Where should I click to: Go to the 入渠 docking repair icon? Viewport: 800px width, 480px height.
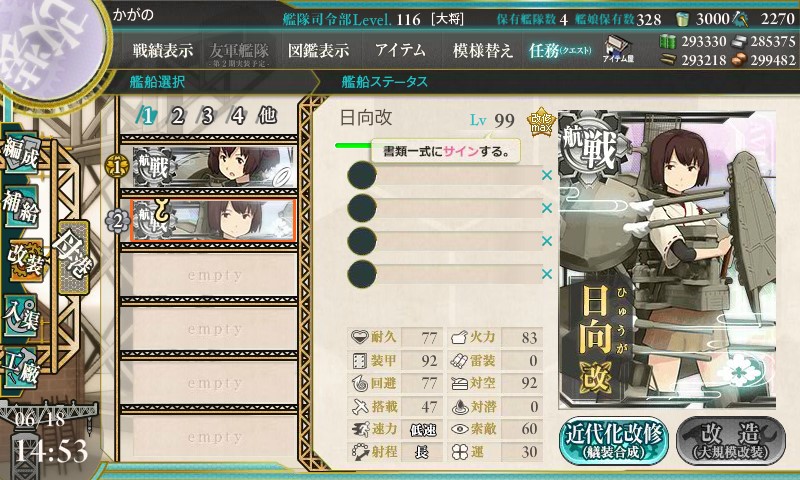pos(20,316)
